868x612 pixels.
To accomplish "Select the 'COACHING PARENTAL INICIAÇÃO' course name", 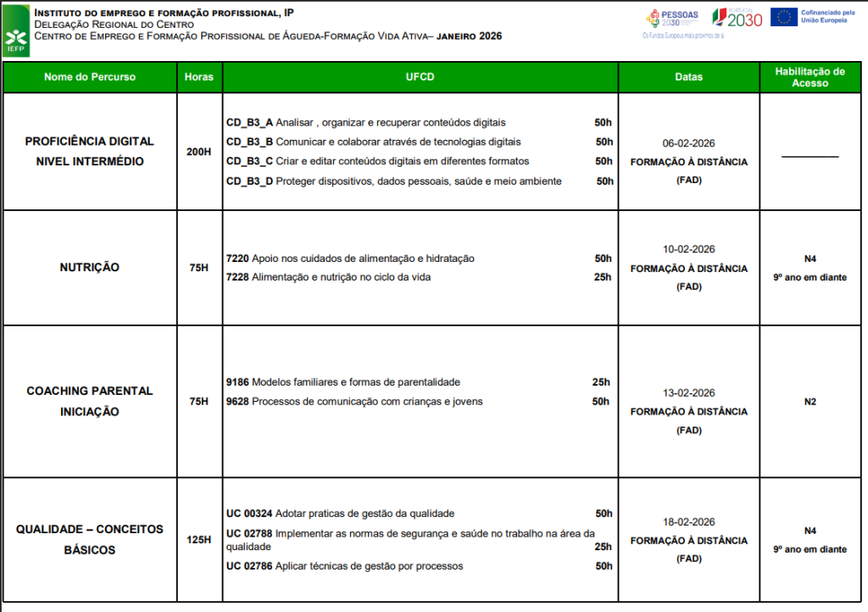I will coord(89,401).
